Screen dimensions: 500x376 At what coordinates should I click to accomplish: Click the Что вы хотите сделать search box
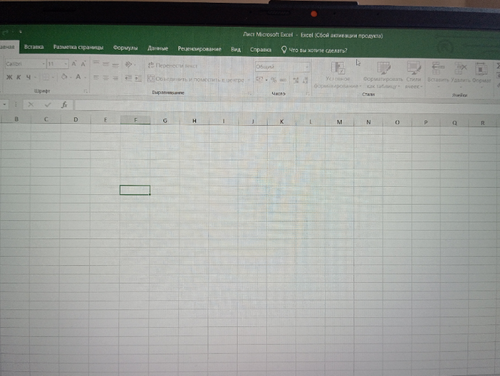[x=314, y=50]
